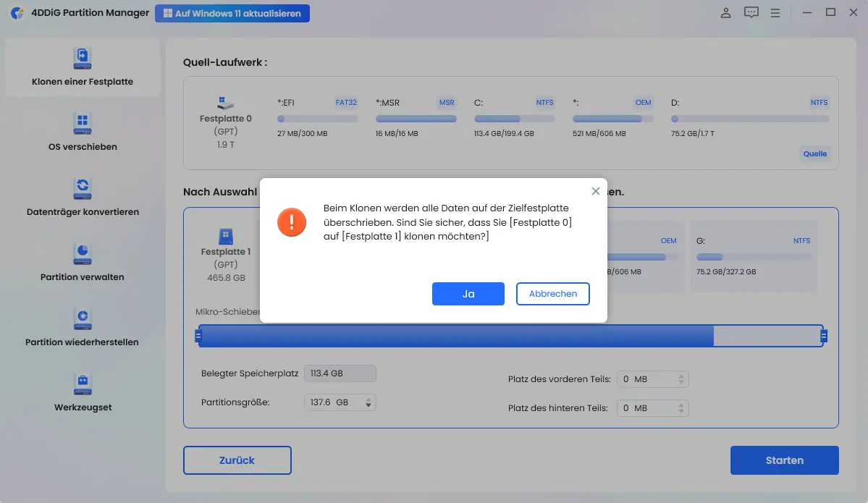This screenshot has height=503, width=868.
Task: Click the 113.4 GB/199.4 GB usage text
Action: (504, 133)
